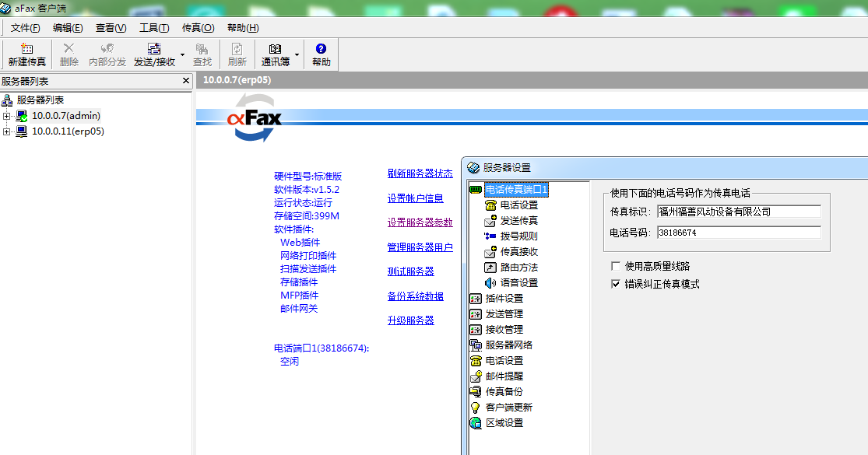This screenshot has height=455, width=868.
Task: Select 电话设置 phone icon under port 1
Action: (x=490, y=205)
